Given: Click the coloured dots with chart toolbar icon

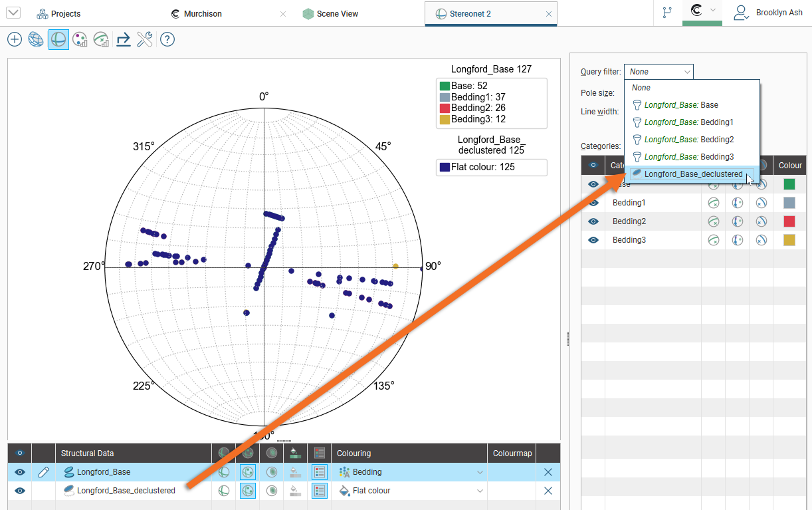Looking at the screenshot, I should pos(80,40).
